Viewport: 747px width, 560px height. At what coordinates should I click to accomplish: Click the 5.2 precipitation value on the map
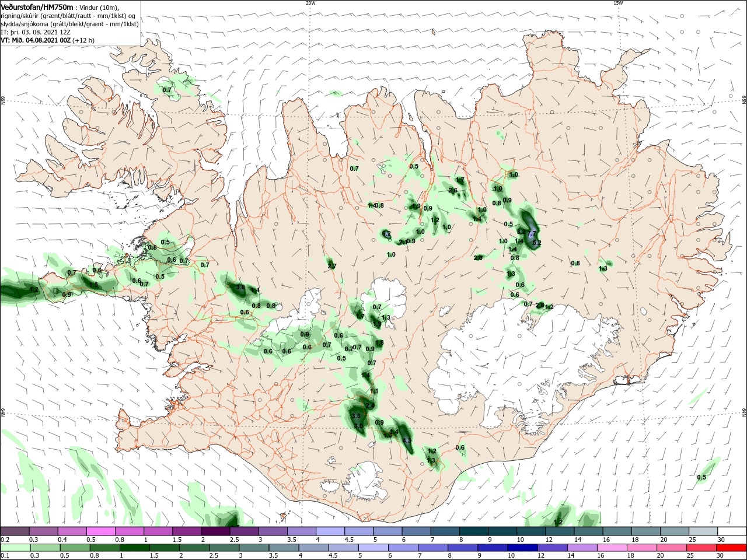[537, 243]
